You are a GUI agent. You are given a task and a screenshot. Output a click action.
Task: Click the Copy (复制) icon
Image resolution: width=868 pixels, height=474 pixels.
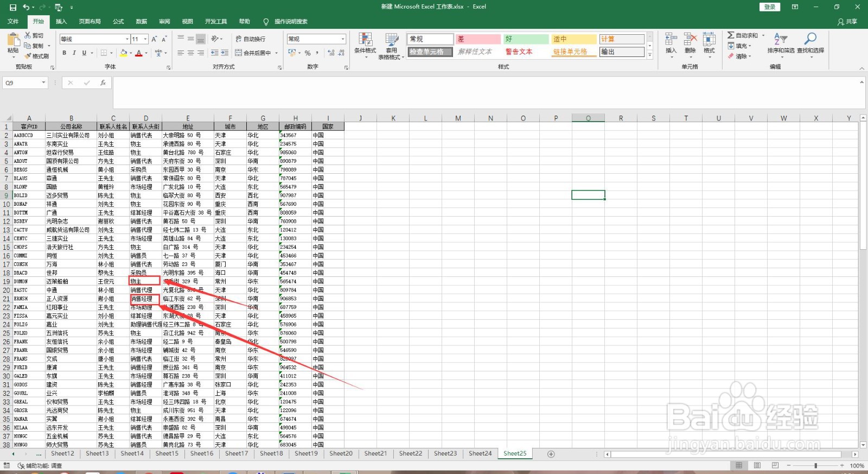28,46
